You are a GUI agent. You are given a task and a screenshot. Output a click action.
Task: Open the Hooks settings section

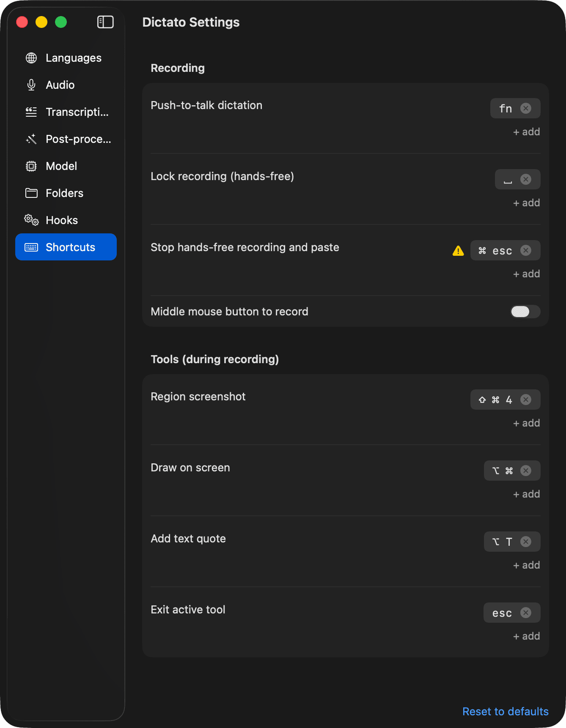tap(66, 220)
